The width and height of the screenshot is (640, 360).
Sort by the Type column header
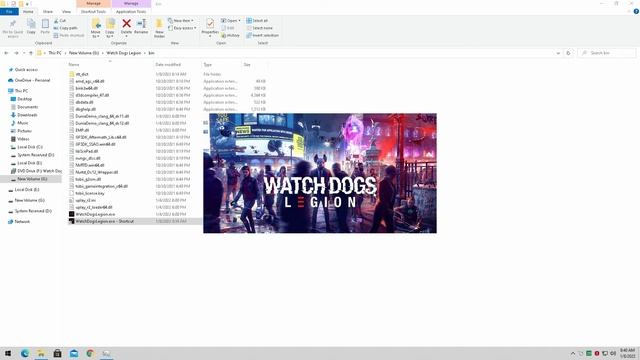(x=221, y=64)
